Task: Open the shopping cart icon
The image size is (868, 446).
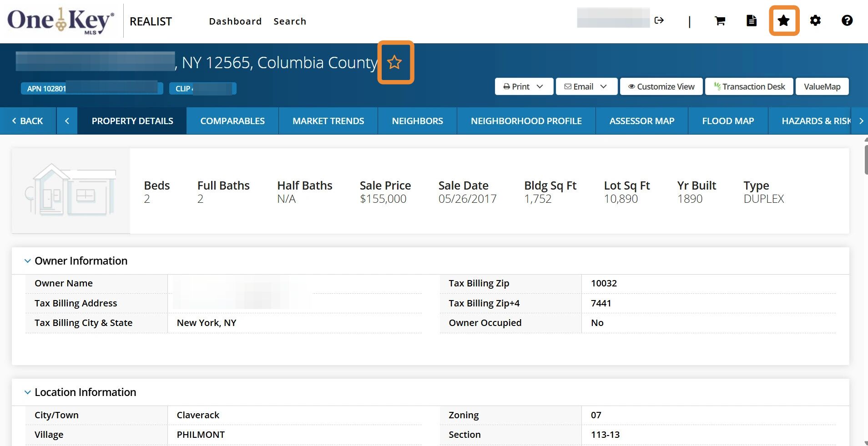Action: (x=720, y=20)
